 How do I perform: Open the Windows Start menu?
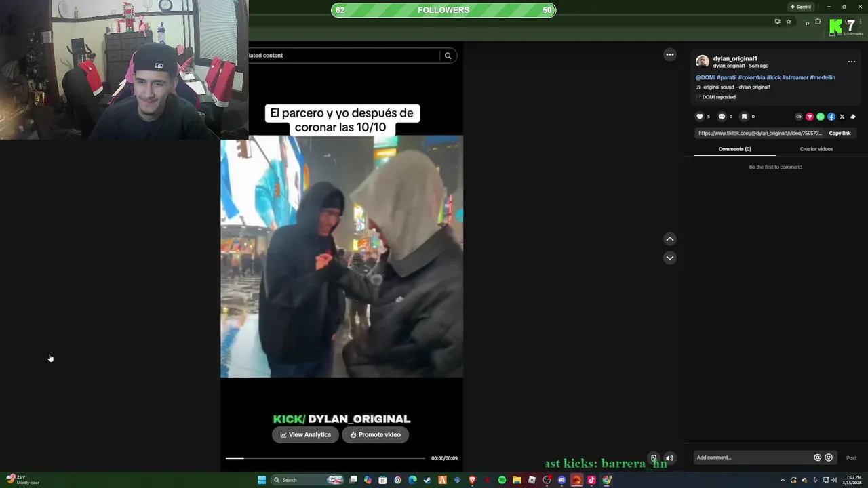tap(262, 480)
